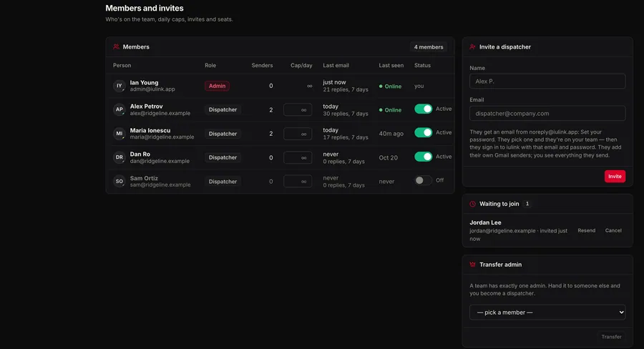Viewport: 644px width, 349px height.
Task: Click the Last seen column header
Action: [x=391, y=65]
